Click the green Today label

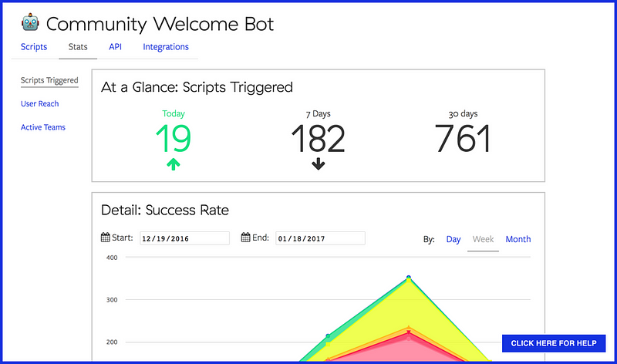coord(173,113)
